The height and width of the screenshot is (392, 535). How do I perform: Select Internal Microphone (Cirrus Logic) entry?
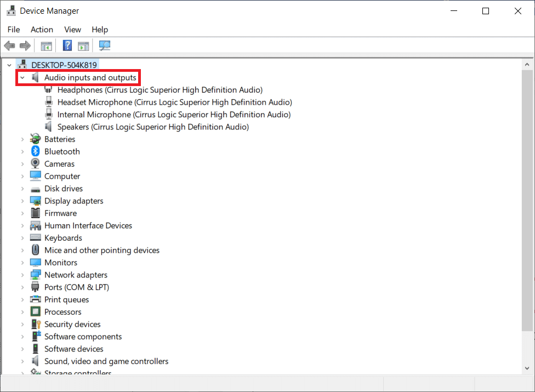(174, 114)
